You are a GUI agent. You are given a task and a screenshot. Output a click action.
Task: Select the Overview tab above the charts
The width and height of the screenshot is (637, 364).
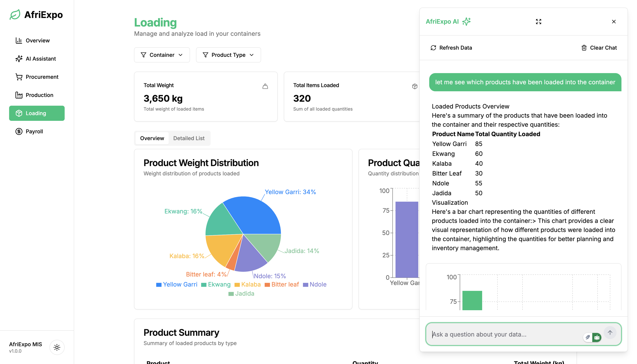(152, 138)
